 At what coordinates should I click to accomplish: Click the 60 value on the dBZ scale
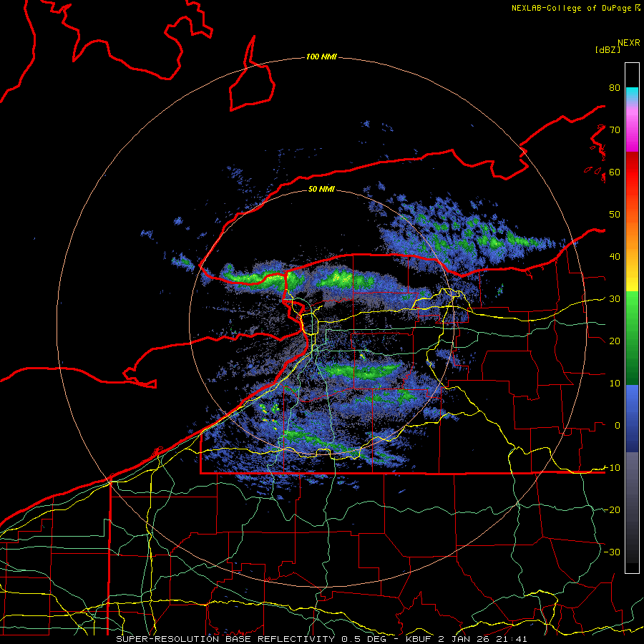tap(615, 172)
